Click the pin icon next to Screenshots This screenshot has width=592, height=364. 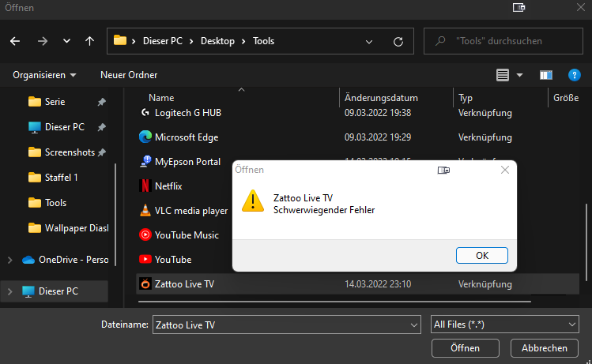[x=101, y=152]
